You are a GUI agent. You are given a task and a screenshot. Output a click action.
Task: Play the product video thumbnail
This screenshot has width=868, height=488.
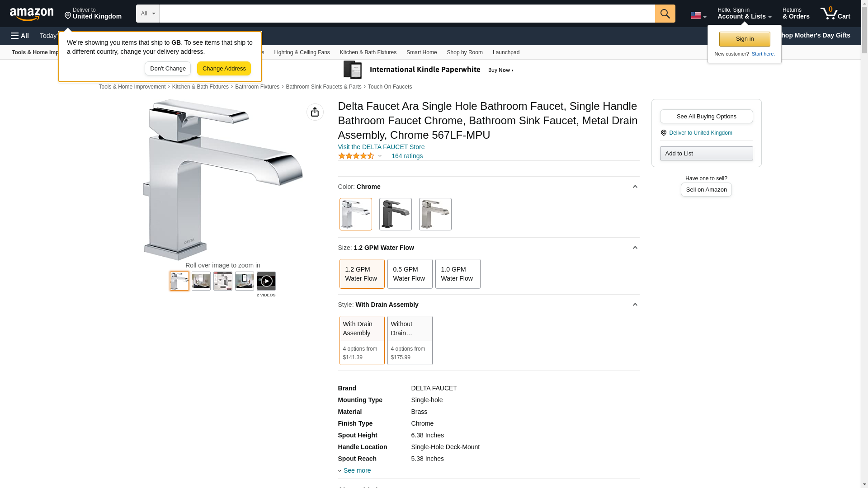tap(266, 281)
